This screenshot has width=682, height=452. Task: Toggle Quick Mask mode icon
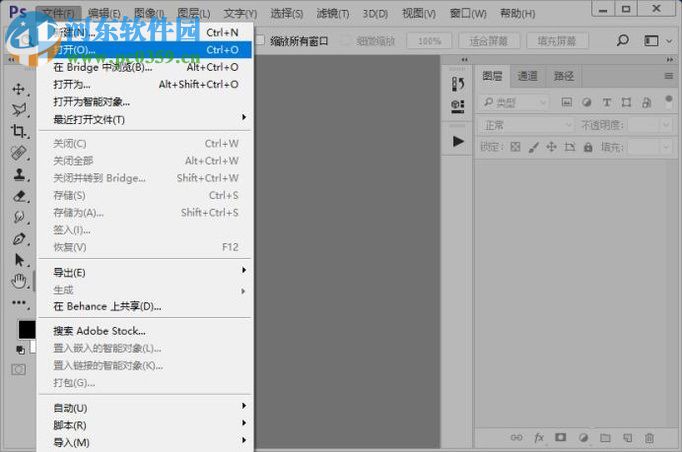(18, 370)
